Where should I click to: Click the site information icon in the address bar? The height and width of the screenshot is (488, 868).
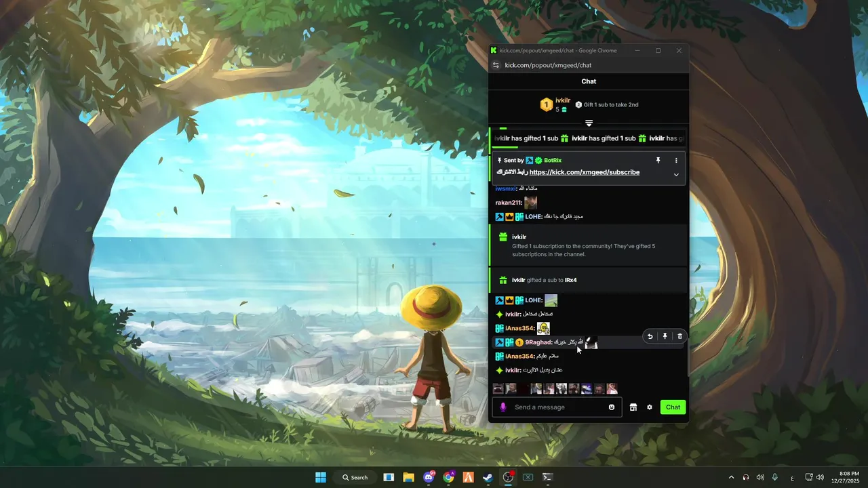496,65
